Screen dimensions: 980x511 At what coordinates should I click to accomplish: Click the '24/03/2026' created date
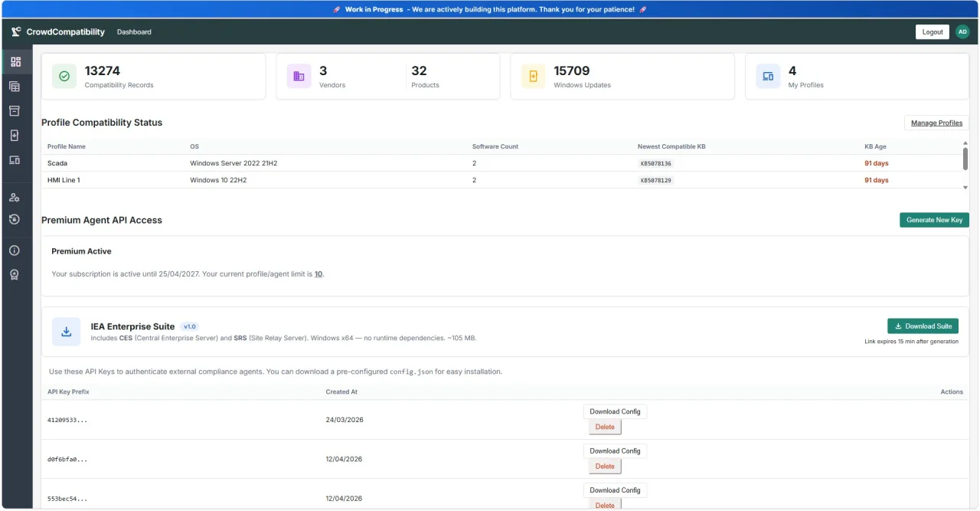344,420
